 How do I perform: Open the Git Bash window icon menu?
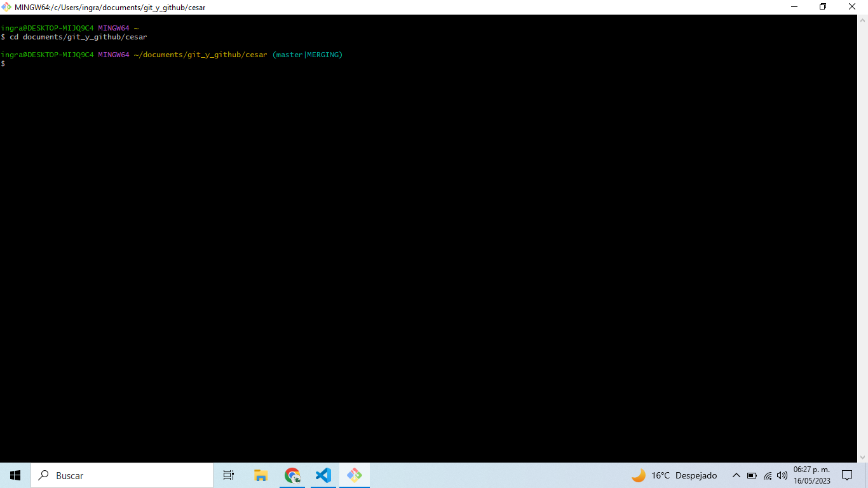(x=6, y=7)
